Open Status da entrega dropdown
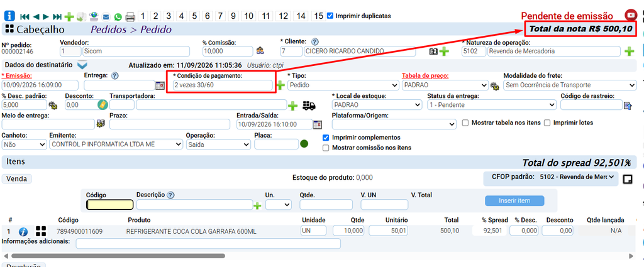This screenshot has width=644, height=267. [x=492, y=104]
